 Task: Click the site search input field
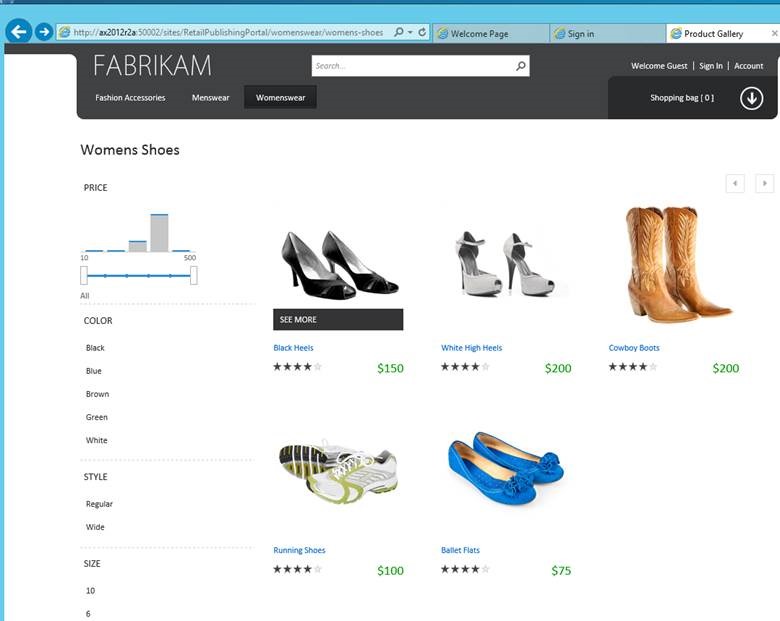(412, 66)
